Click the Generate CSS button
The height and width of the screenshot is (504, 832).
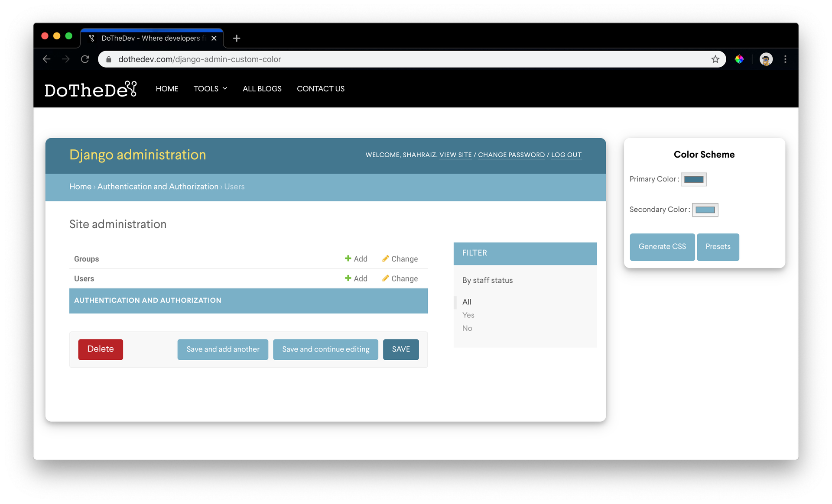pyautogui.click(x=662, y=247)
